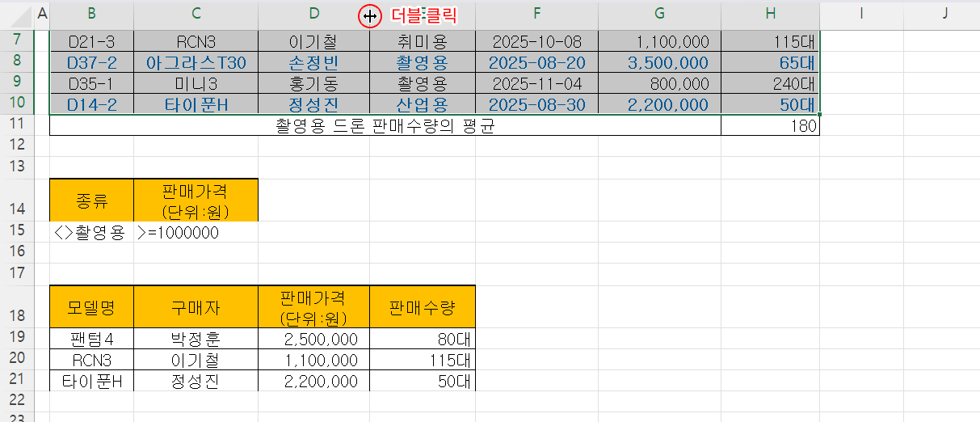This screenshot has height=422, width=980.
Task: Click date cell 2025-10-08
Action: point(536,41)
